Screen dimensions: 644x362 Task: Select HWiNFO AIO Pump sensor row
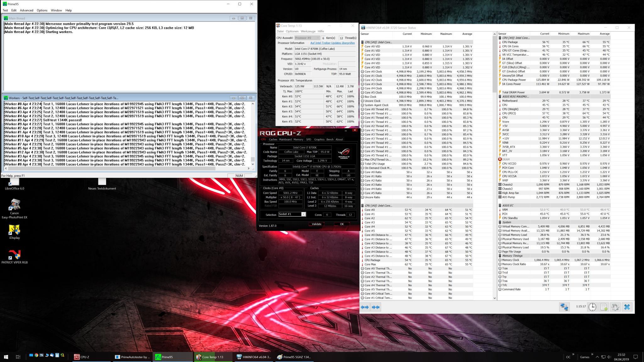pyautogui.click(x=554, y=197)
